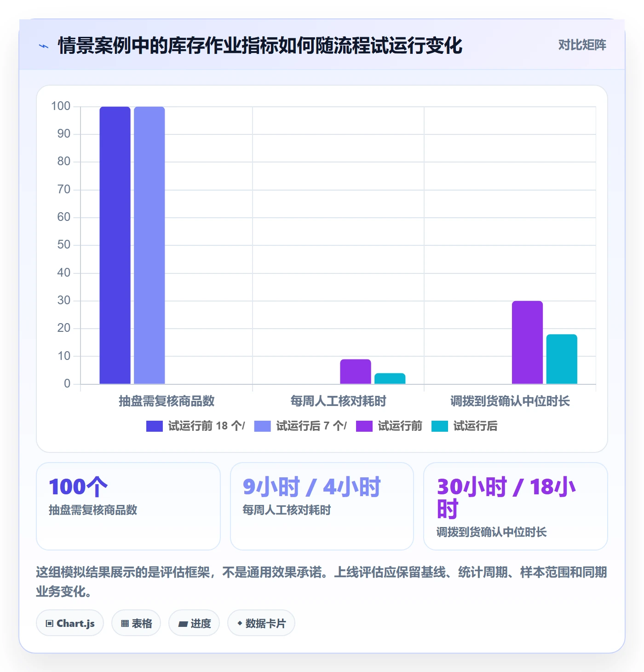Viewport: 644px width, 672px height.
Task: Click the cyan 每周人工核对耗时 bar
Action: [390, 378]
